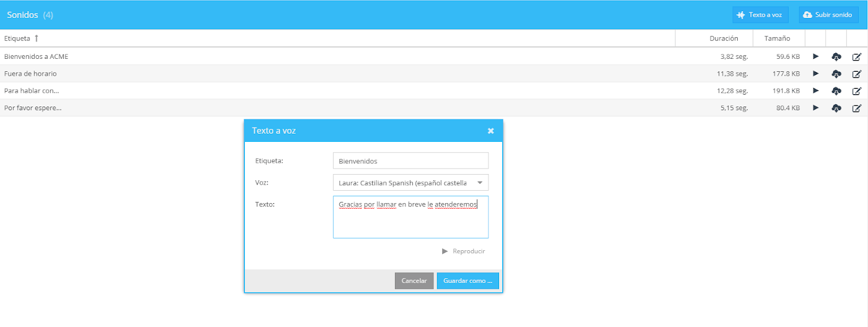868x327 pixels.
Task: Play the Bienvenidos a ACME sound
Action: (x=815, y=56)
